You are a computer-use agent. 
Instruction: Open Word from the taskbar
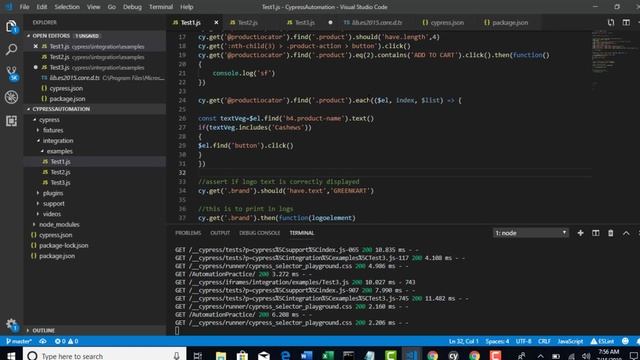coord(307,356)
